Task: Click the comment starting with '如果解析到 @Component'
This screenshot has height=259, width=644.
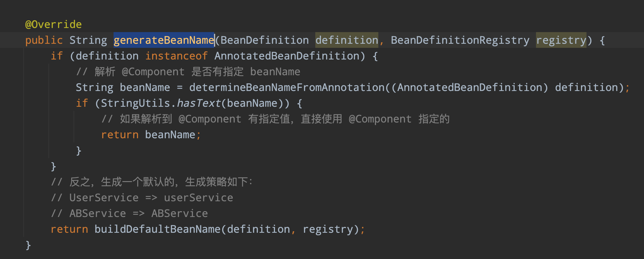Action: [275, 119]
